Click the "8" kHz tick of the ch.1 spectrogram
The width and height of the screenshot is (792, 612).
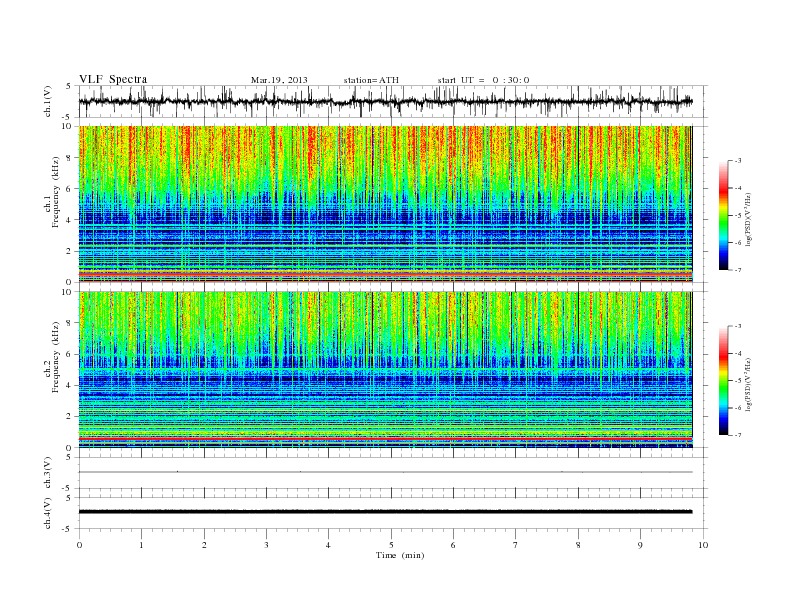point(70,158)
